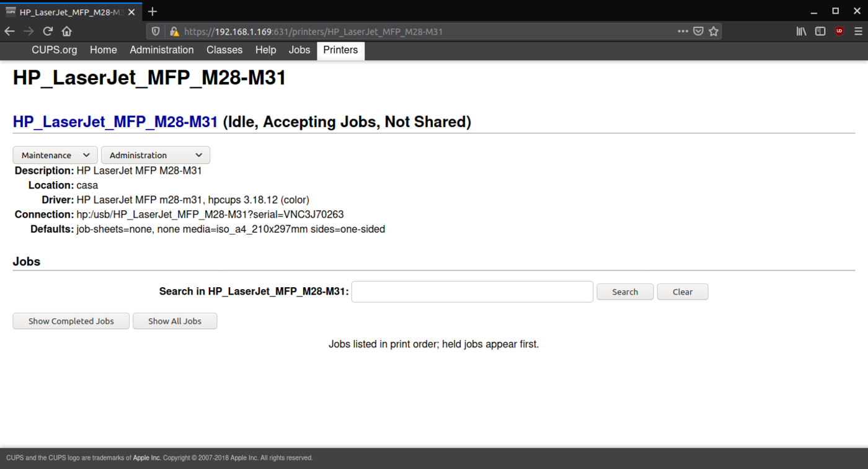
Task: Click the defaults text 'job-sheets=none'
Action: pos(115,230)
